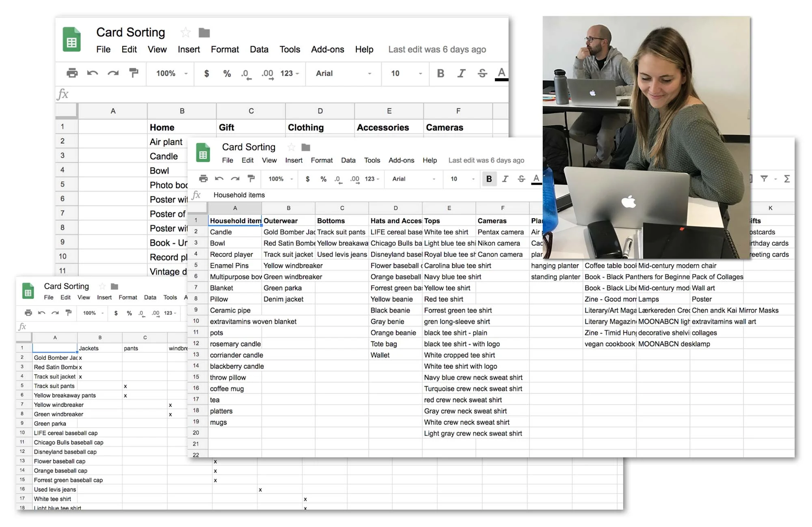Open text color in middle window toolbar

pos(536,179)
